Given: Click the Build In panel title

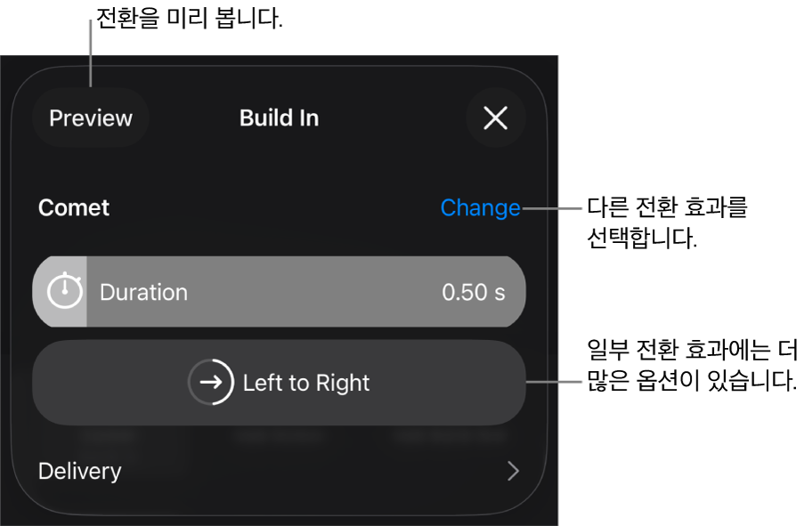Looking at the screenshot, I should (279, 118).
